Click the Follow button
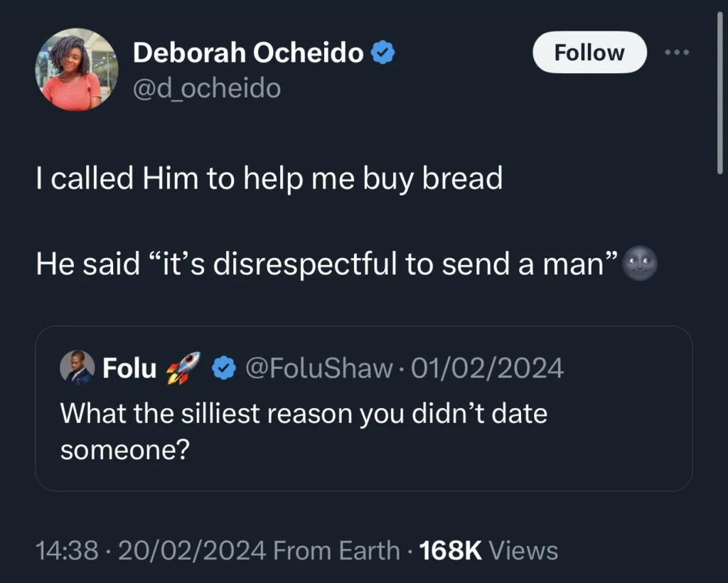The width and height of the screenshot is (728, 583). (589, 52)
